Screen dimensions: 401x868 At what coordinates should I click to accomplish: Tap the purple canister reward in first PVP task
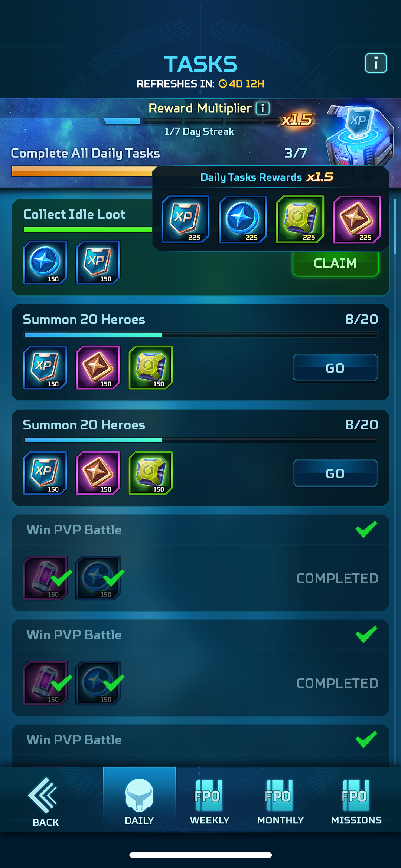coord(45,578)
